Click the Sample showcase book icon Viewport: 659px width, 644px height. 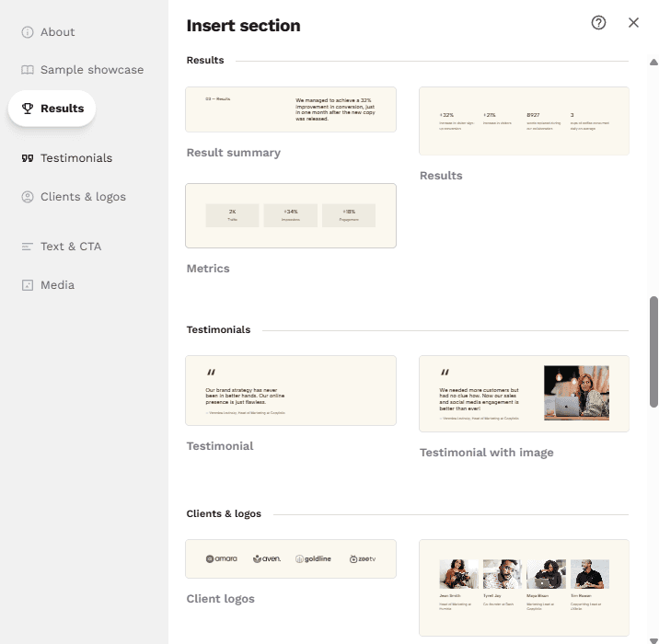pyautogui.click(x=28, y=70)
